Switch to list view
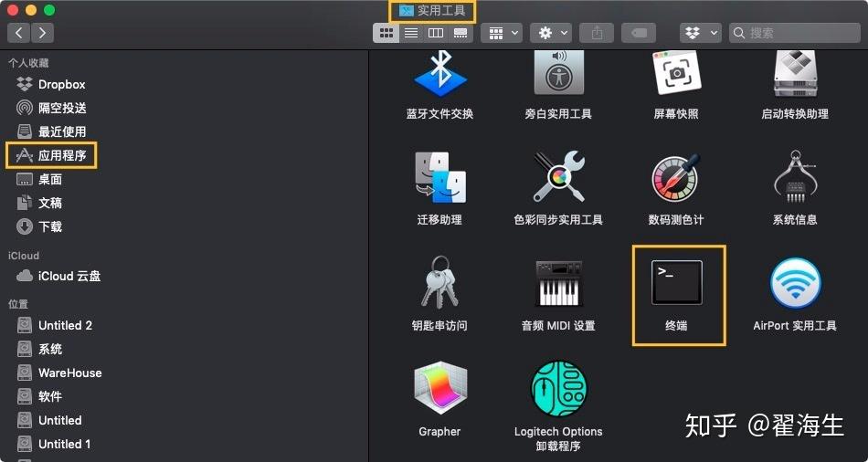The width and height of the screenshot is (868, 462). pos(411,33)
